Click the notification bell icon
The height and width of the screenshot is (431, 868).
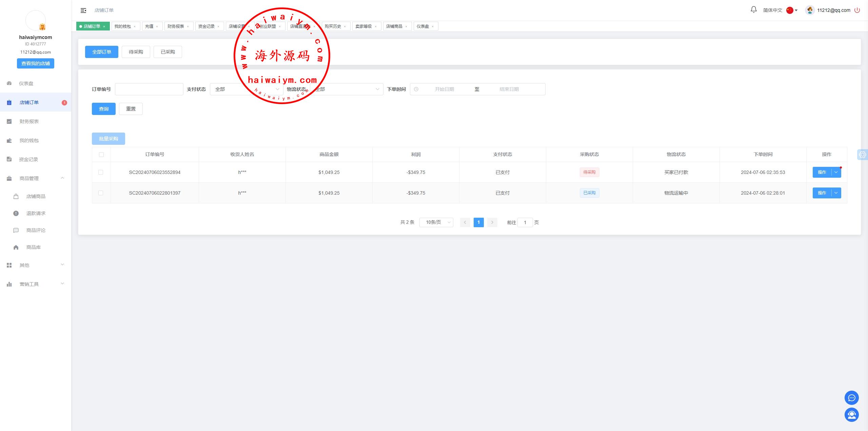pos(753,10)
